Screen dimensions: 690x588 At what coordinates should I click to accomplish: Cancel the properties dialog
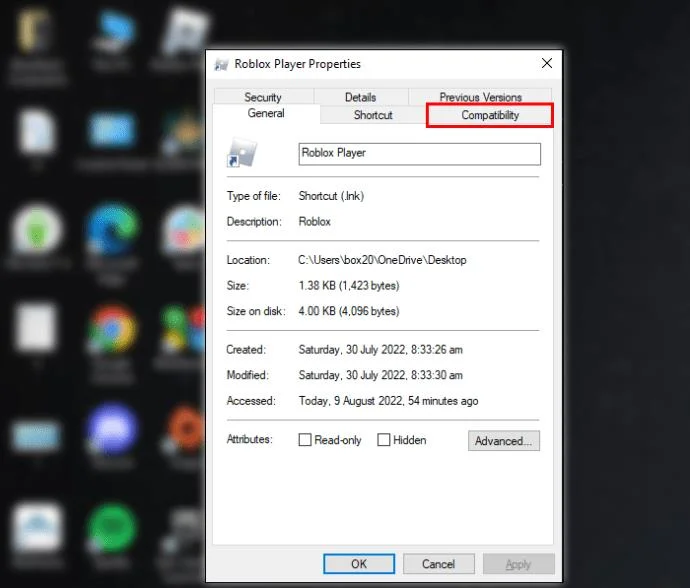[439, 564]
